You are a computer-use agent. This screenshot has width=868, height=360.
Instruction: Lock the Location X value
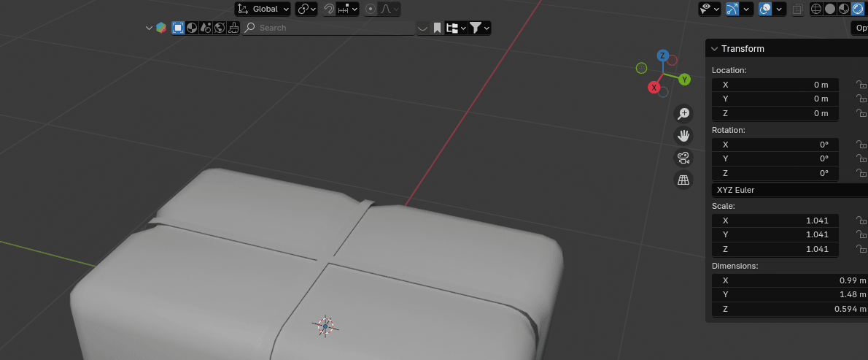(x=861, y=85)
